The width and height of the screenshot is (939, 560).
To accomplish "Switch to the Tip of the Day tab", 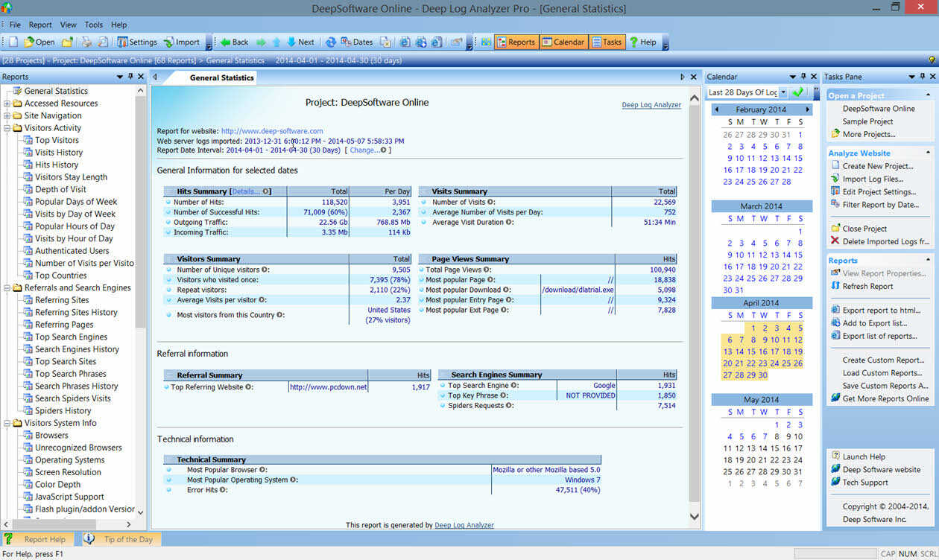I will (x=124, y=538).
